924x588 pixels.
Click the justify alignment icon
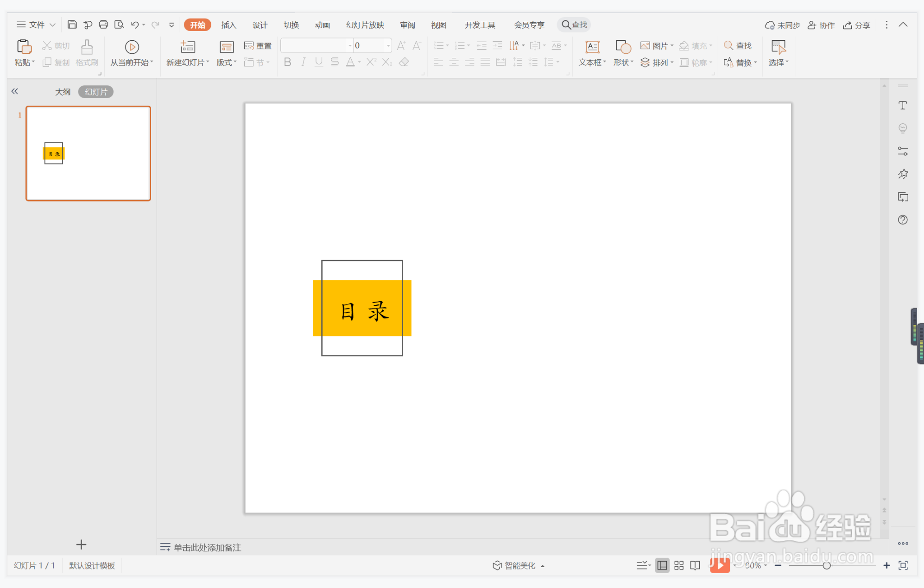click(485, 62)
